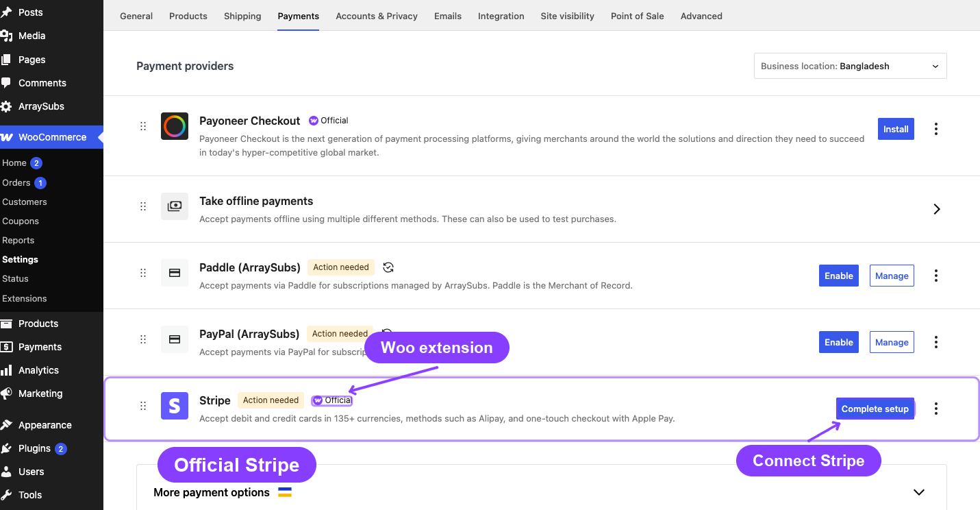Enable Paddle (ArraySubs) gateway
980x510 pixels.
[839, 276]
